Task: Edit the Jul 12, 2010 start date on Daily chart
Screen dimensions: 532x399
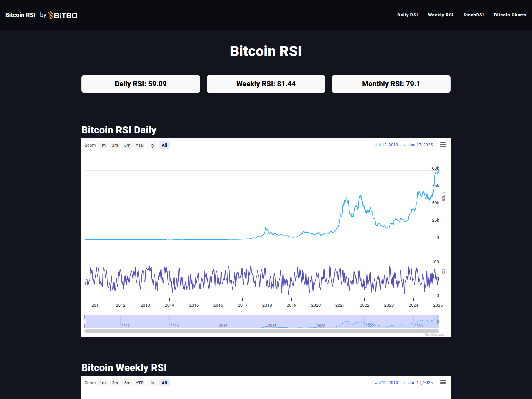Action: pyautogui.click(x=386, y=145)
